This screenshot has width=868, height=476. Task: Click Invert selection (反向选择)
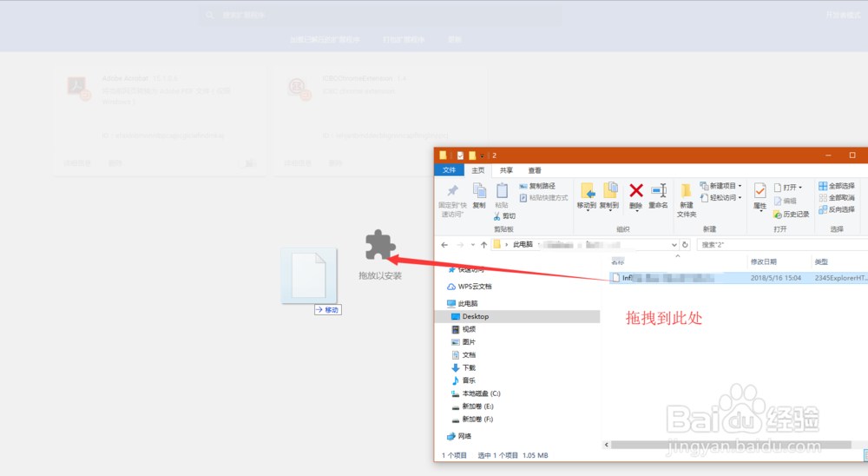pos(837,209)
